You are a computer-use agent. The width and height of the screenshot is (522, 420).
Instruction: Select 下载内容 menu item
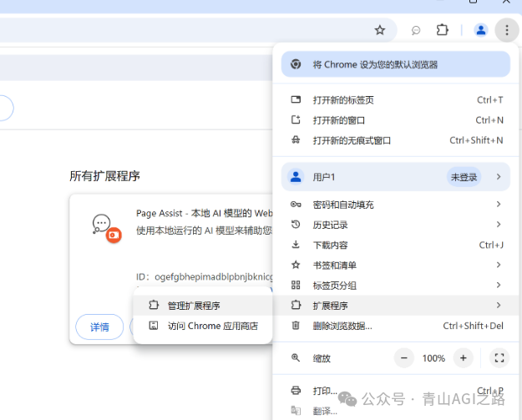(396, 245)
